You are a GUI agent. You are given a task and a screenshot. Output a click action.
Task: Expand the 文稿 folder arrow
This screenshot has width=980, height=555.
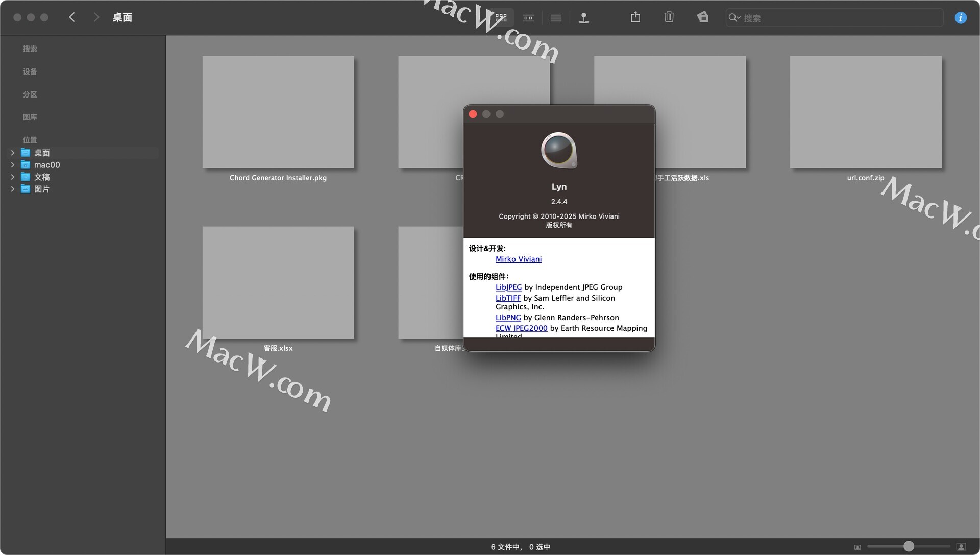coord(13,177)
